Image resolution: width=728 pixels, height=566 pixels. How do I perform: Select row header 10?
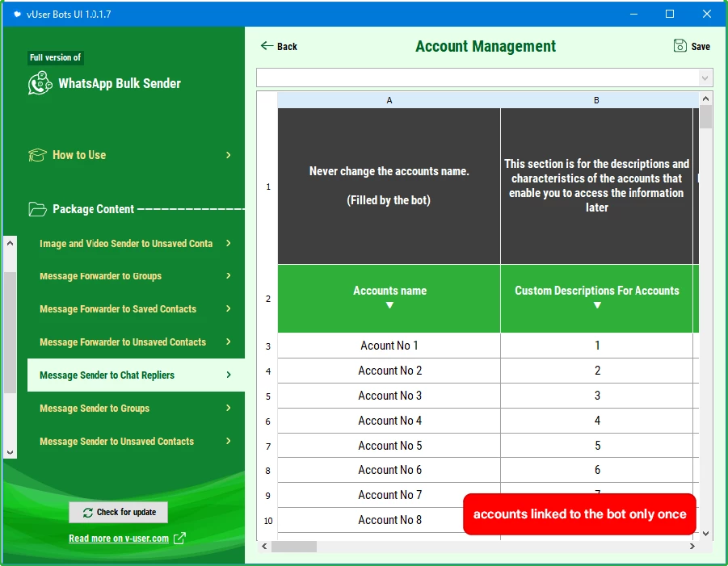(268, 521)
